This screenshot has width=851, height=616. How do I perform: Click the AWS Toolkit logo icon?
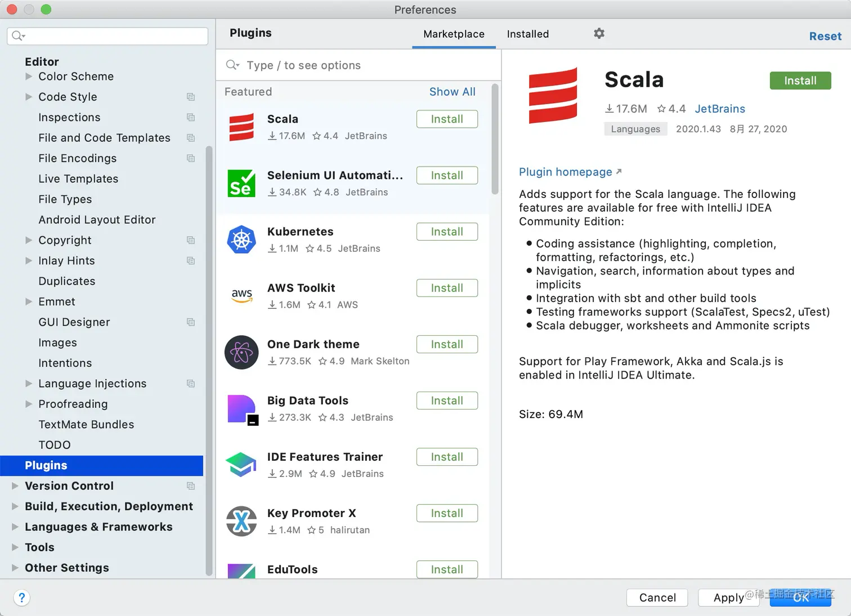pos(242,296)
